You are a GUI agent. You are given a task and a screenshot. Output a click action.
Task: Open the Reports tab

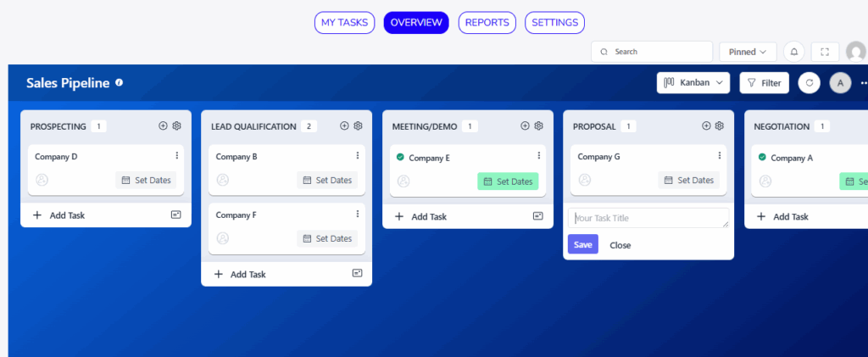[487, 23]
